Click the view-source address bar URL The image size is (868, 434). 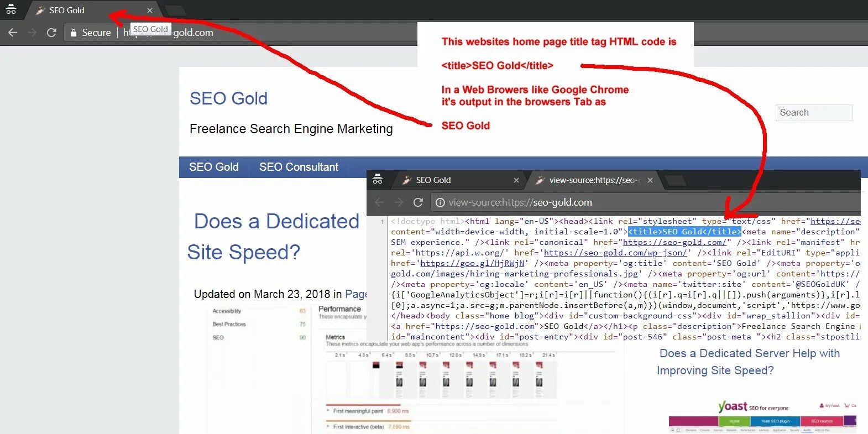click(520, 203)
